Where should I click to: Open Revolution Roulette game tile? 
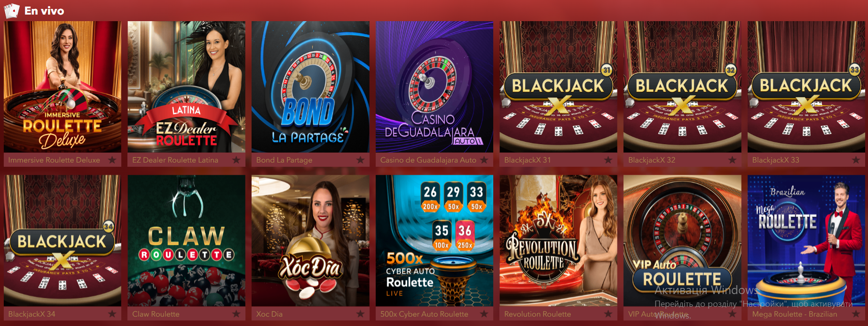[559, 241]
